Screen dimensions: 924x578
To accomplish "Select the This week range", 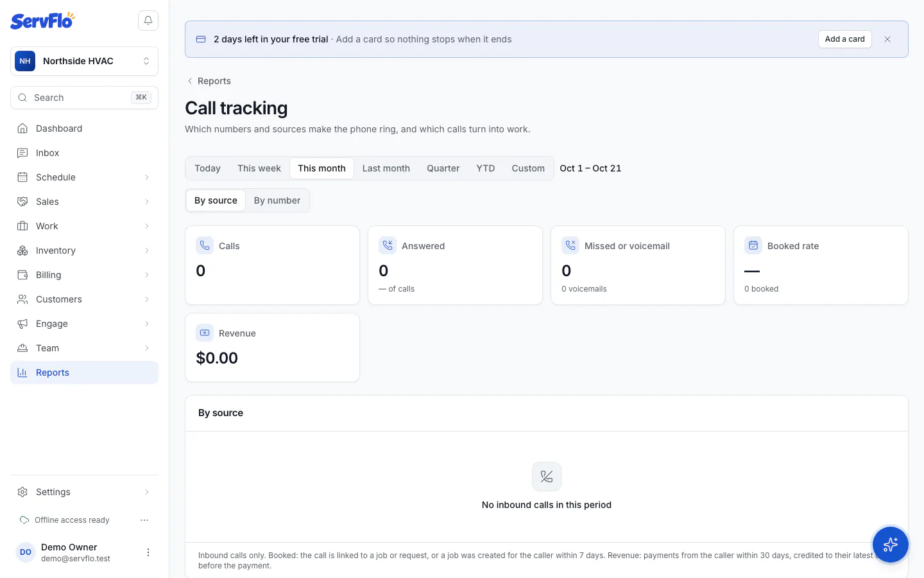I will click(259, 168).
